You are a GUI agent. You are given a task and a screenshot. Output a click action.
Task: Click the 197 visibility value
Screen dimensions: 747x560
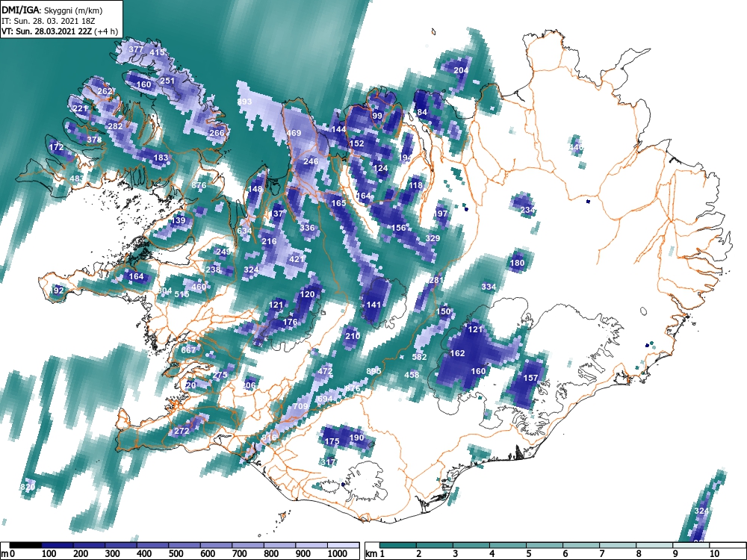point(441,214)
